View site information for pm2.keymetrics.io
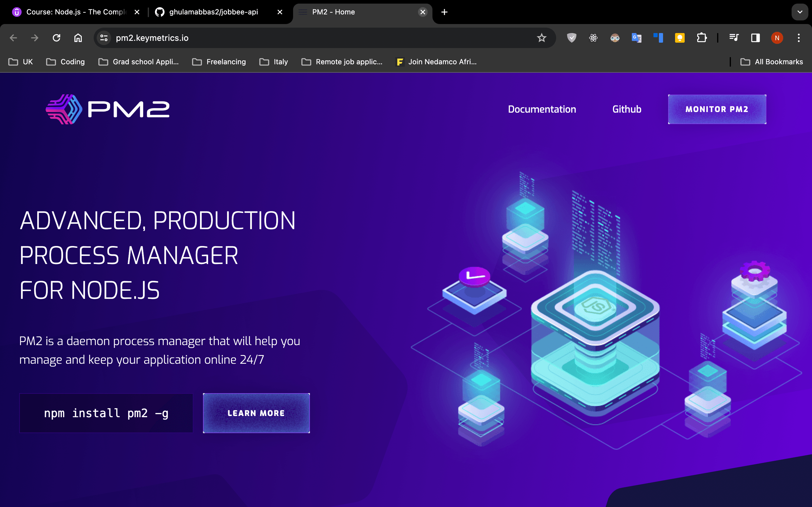 104,38
